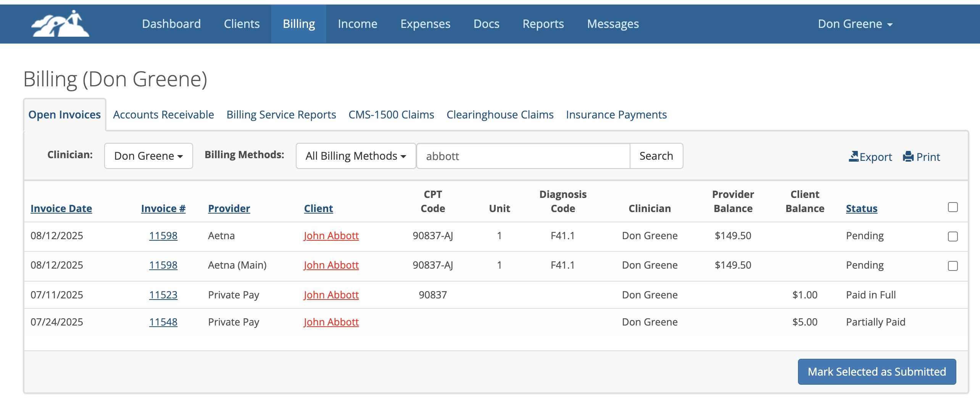The width and height of the screenshot is (980, 405).
Task: Open the Reports menu
Action: click(x=543, y=24)
